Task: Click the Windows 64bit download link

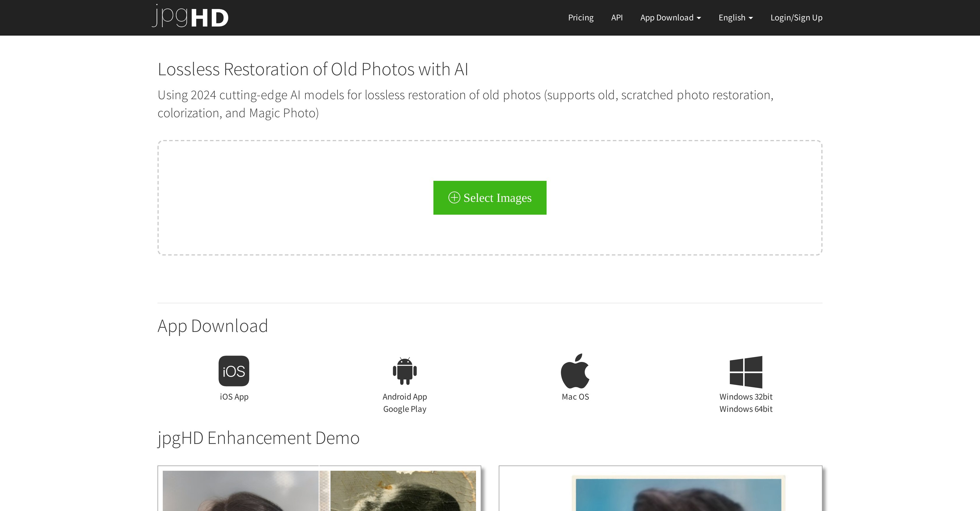Action: 746,409
